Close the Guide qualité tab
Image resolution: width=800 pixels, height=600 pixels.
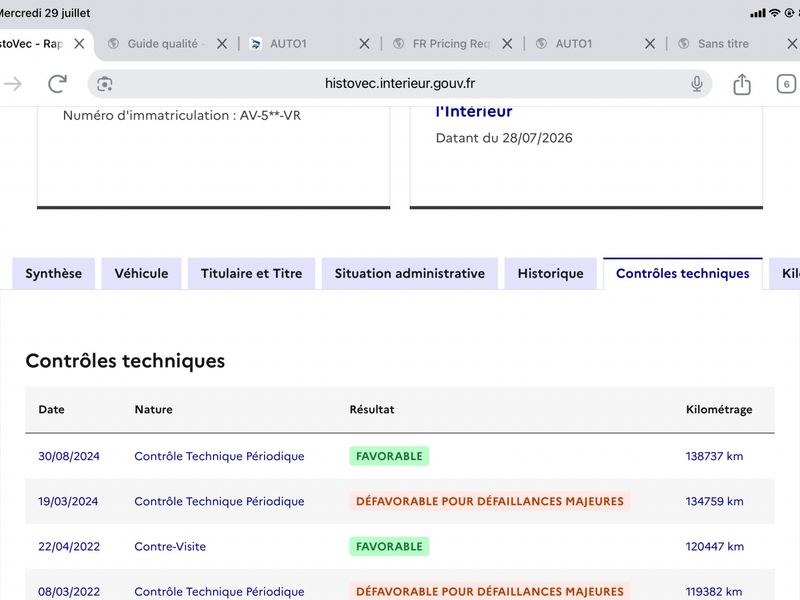click(x=222, y=44)
